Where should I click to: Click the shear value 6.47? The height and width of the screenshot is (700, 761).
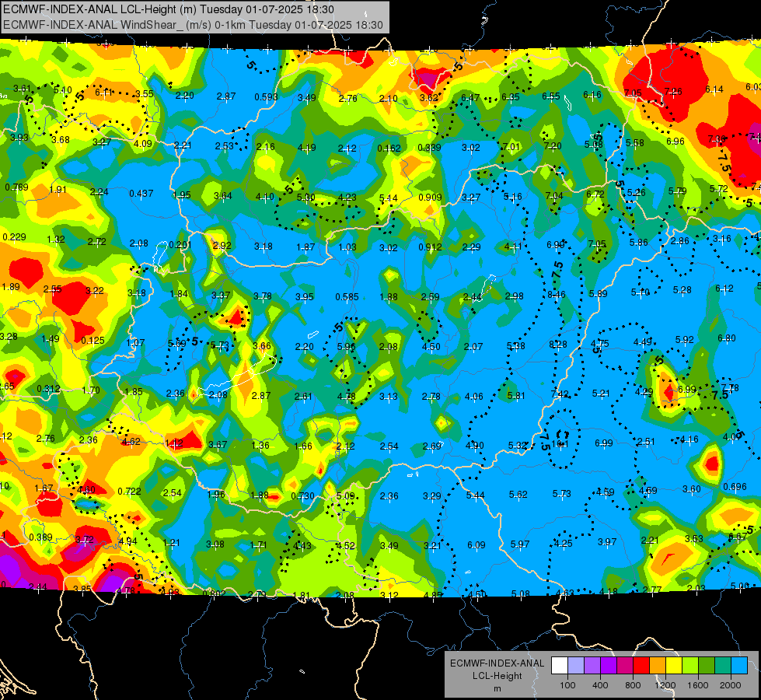(470, 98)
